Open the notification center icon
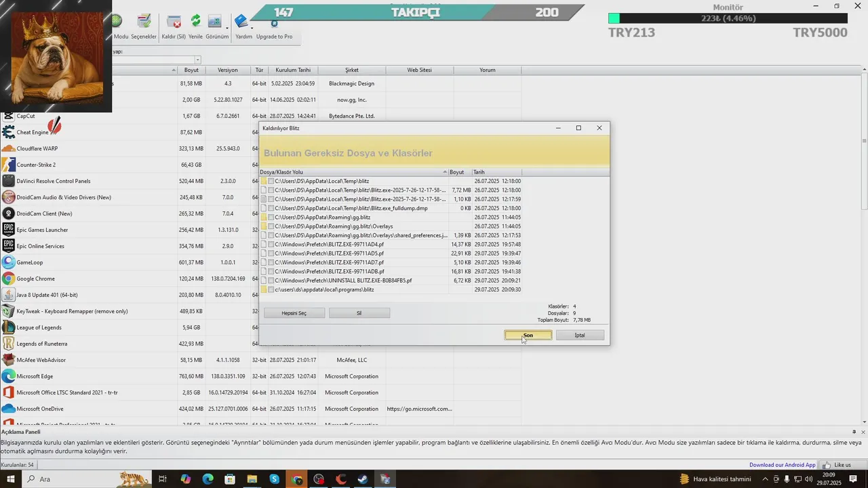This screenshot has width=868, height=488. point(853,479)
